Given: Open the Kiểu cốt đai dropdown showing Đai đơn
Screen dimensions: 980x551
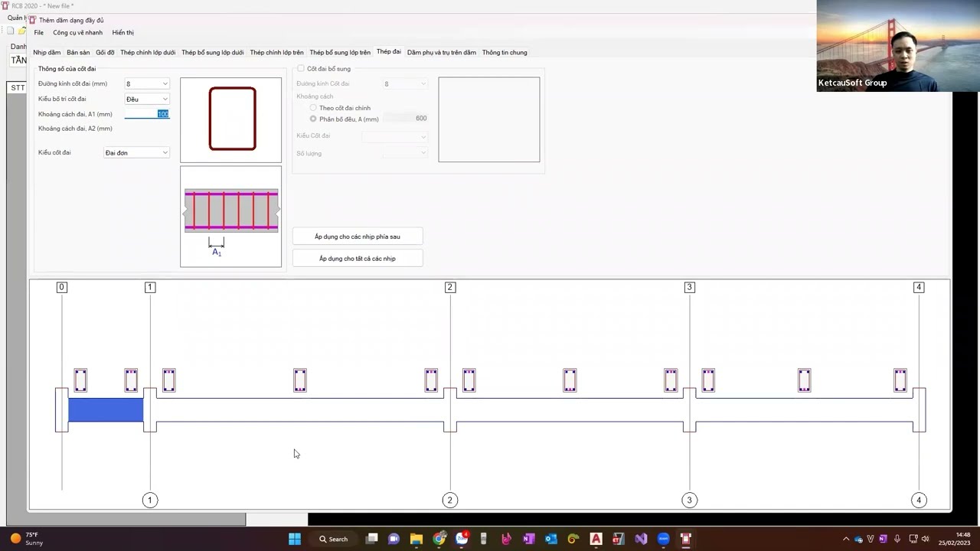Looking at the screenshot, I should pyautogui.click(x=136, y=152).
